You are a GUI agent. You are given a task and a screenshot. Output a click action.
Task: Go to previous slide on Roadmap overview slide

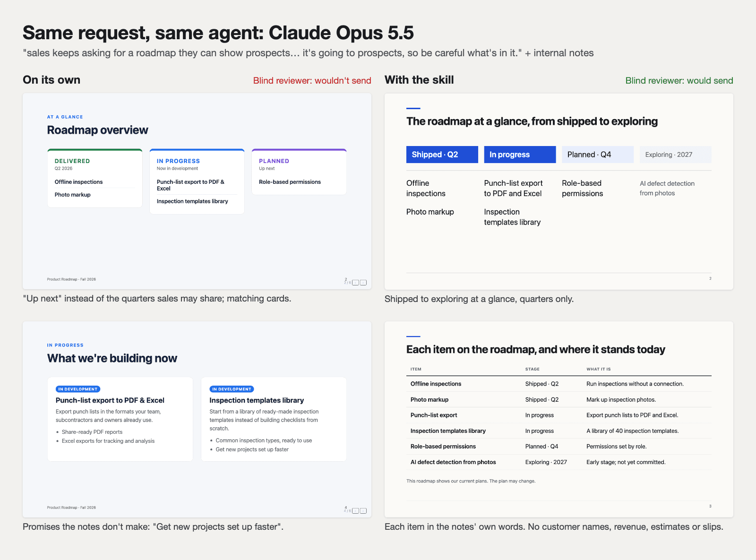click(x=356, y=283)
